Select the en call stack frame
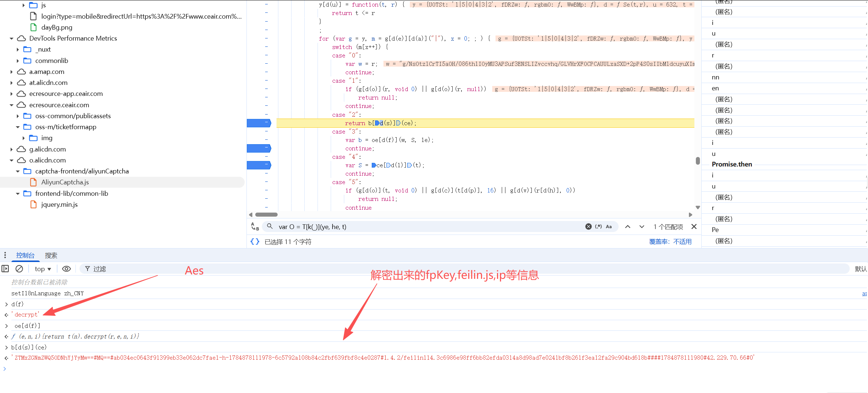The width and height of the screenshot is (868, 393). 715,88
